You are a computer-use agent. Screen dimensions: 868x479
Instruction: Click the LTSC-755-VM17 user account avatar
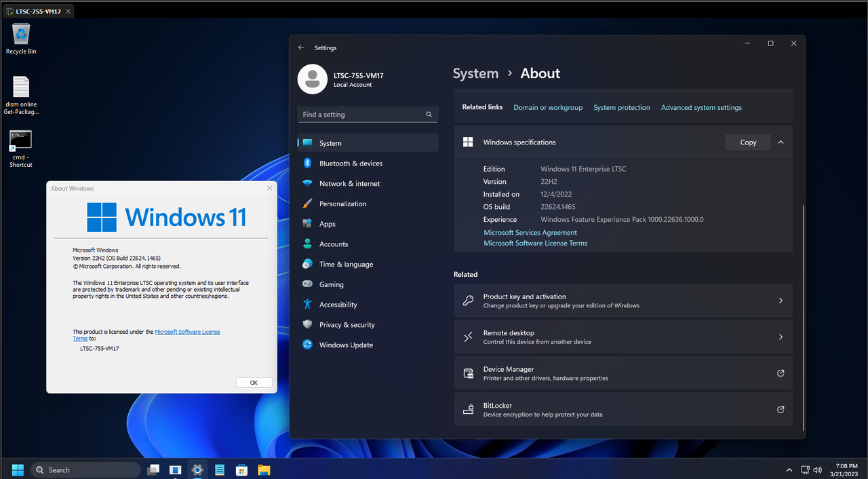click(313, 79)
